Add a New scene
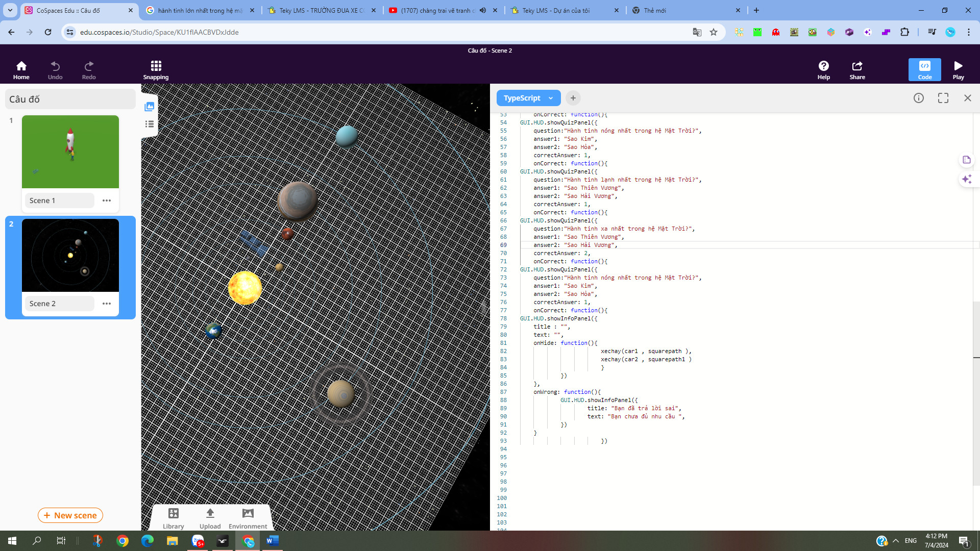The image size is (980, 551). click(70, 515)
